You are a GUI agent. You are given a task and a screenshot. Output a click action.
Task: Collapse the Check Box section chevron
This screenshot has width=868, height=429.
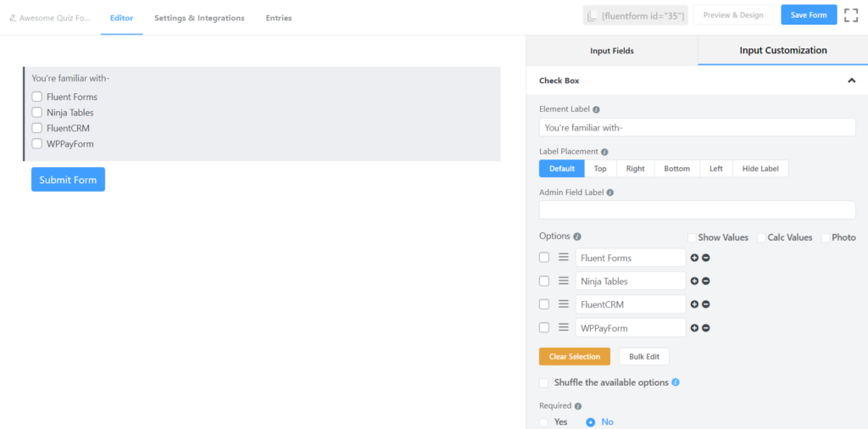[x=851, y=81]
